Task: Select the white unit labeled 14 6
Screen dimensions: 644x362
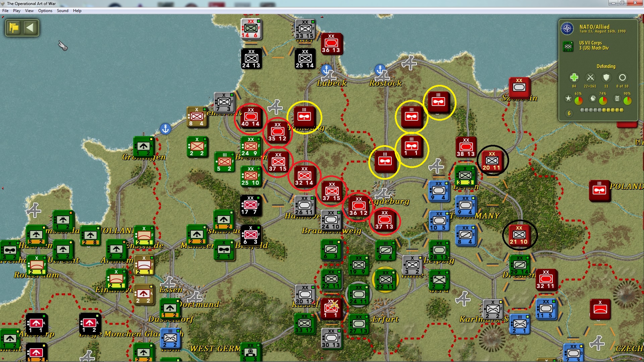Action: pos(251,28)
